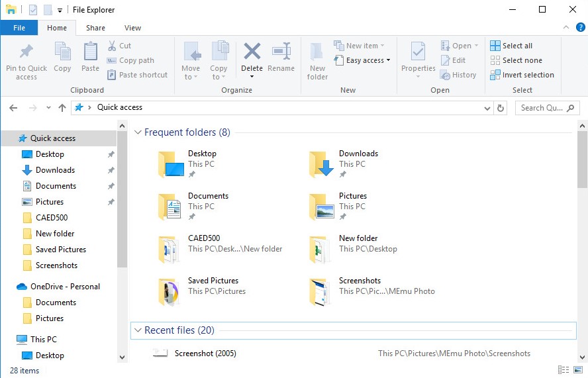Click the Copy ribbon icon
Screen dimensions: 588x378
62,52
